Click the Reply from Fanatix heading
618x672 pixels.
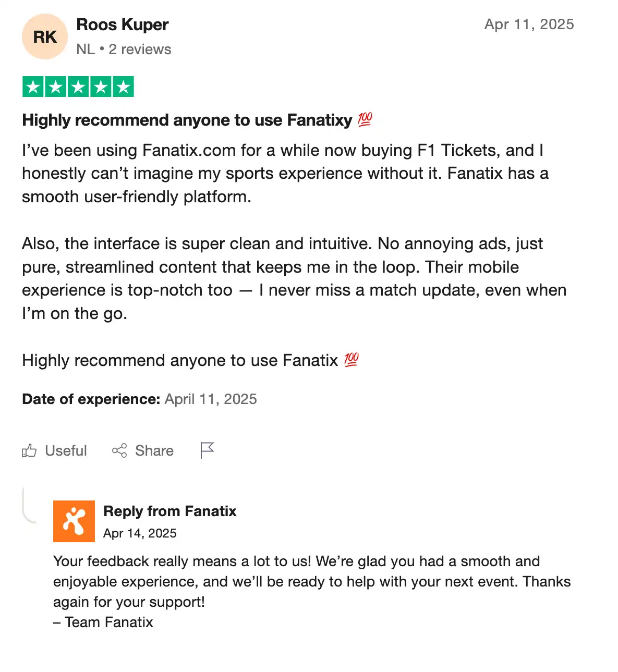pos(170,511)
